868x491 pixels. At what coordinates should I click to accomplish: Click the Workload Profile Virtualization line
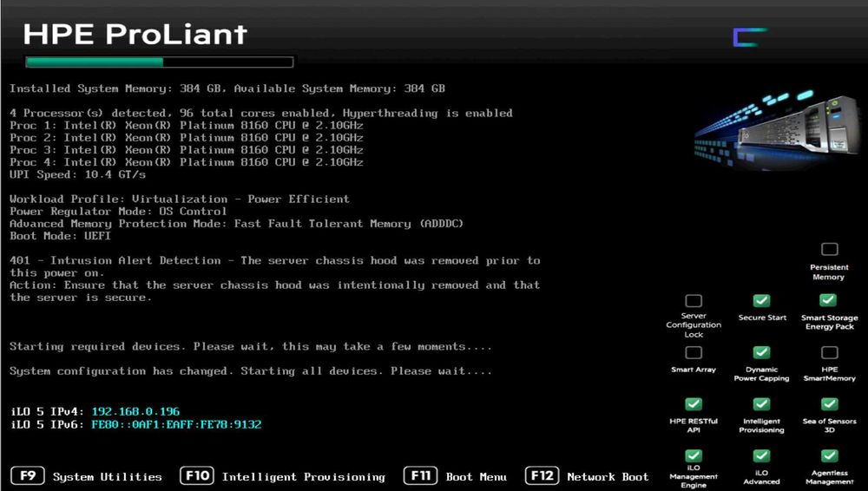click(x=180, y=200)
